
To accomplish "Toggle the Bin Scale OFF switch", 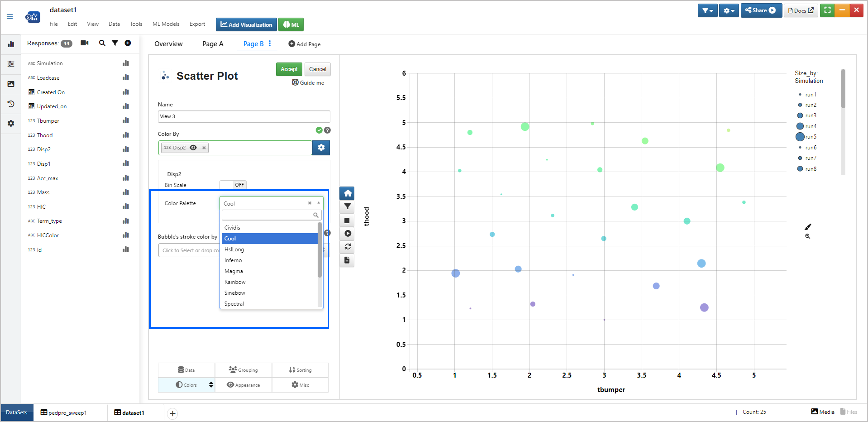I will [x=233, y=185].
